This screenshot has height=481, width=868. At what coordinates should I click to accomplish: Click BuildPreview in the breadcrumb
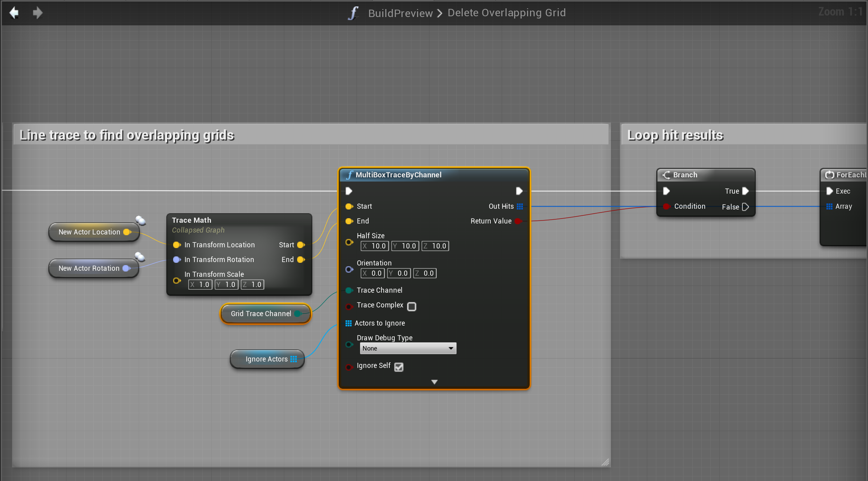[400, 13]
